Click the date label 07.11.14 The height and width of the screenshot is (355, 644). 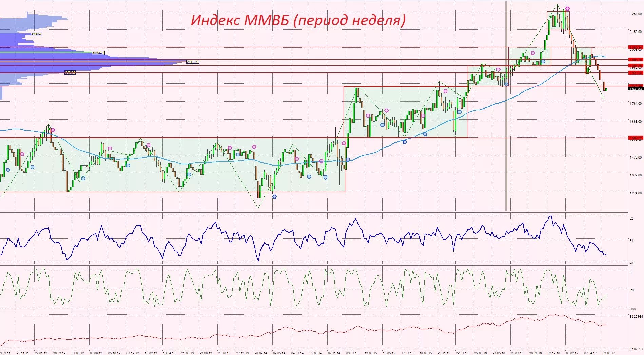point(334,353)
